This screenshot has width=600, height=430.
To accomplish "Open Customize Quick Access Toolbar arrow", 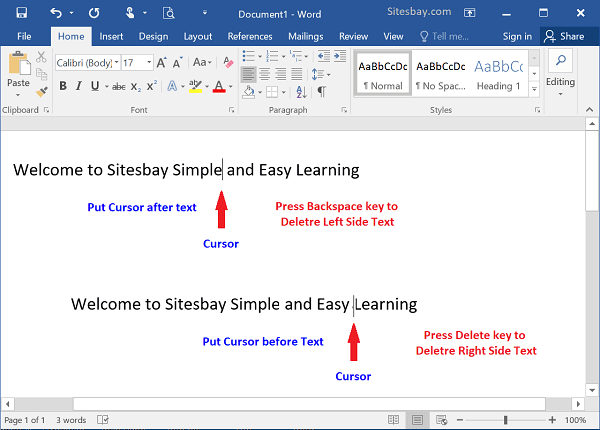I will (x=205, y=13).
